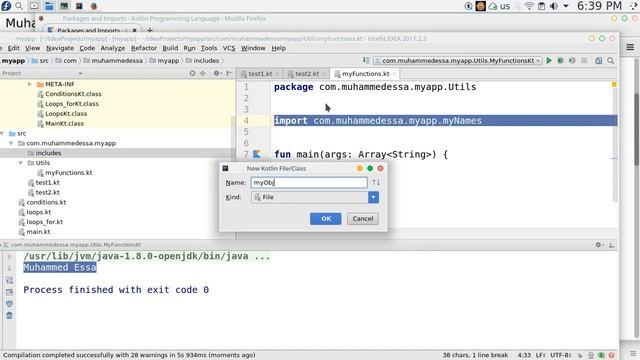Click the clock showing 6:39 PM
This screenshot has height=360, width=640.
coord(599,6)
